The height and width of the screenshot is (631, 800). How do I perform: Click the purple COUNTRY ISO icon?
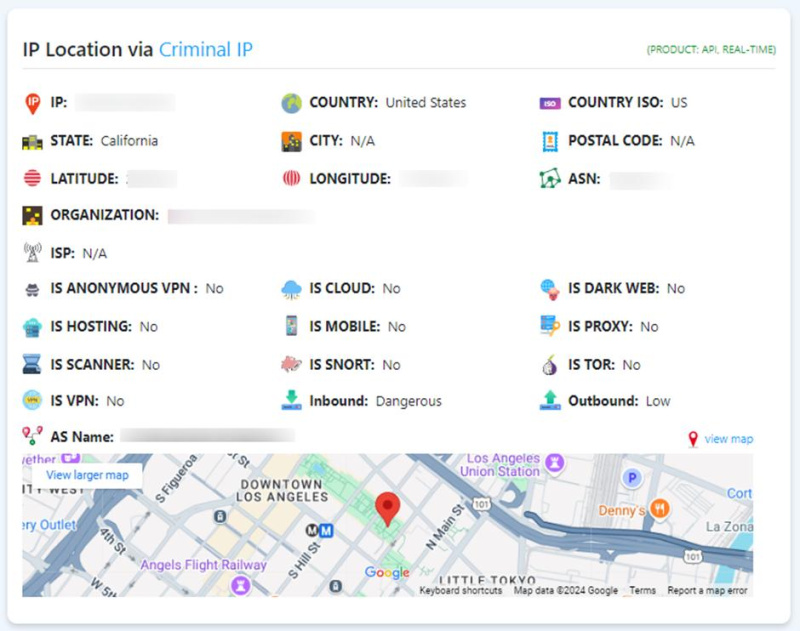(x=550, y=103)
